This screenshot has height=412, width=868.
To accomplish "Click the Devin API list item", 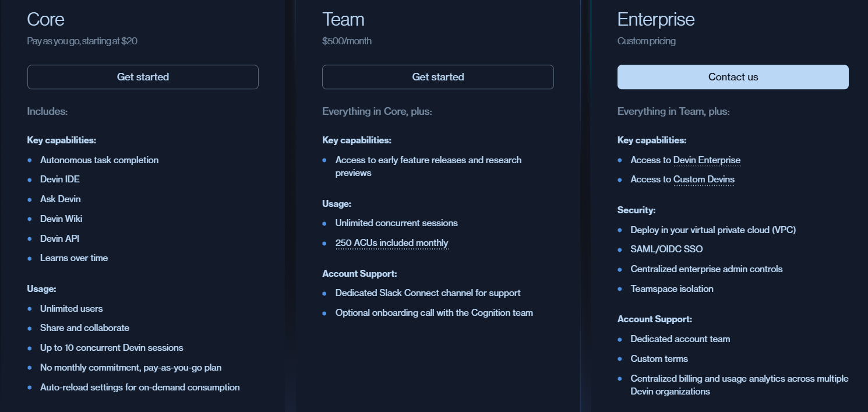I will click(59, 238).
